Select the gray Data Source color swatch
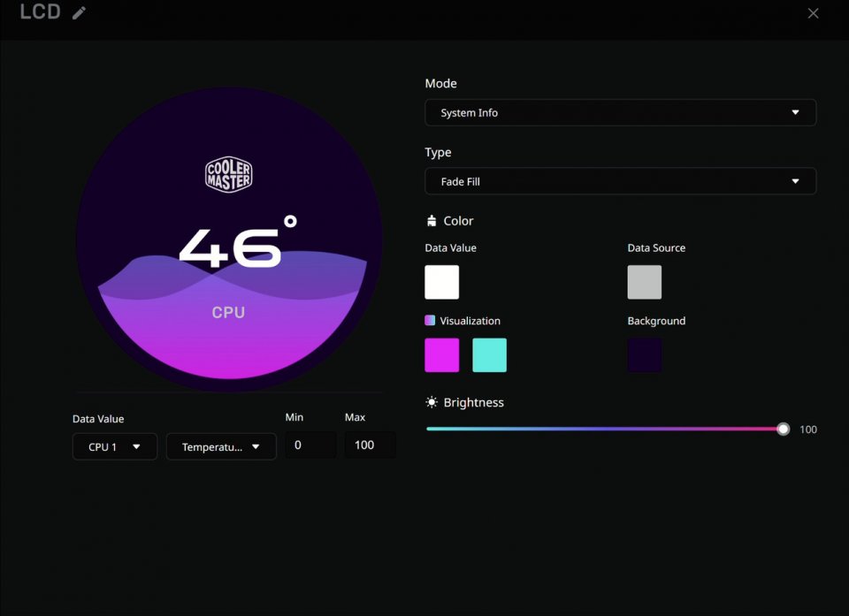This screenshot has width=849, height=616. click(645, 283)
